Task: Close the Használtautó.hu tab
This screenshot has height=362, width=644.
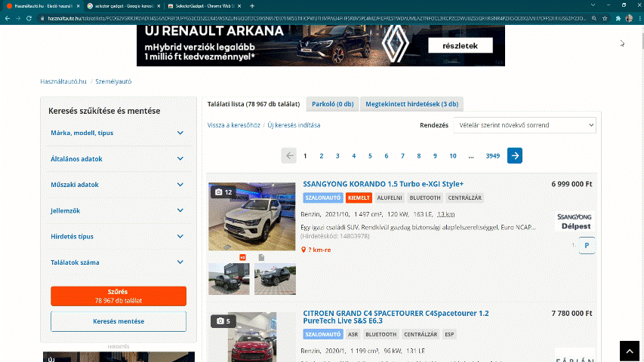Action: (x=78, y=6)
